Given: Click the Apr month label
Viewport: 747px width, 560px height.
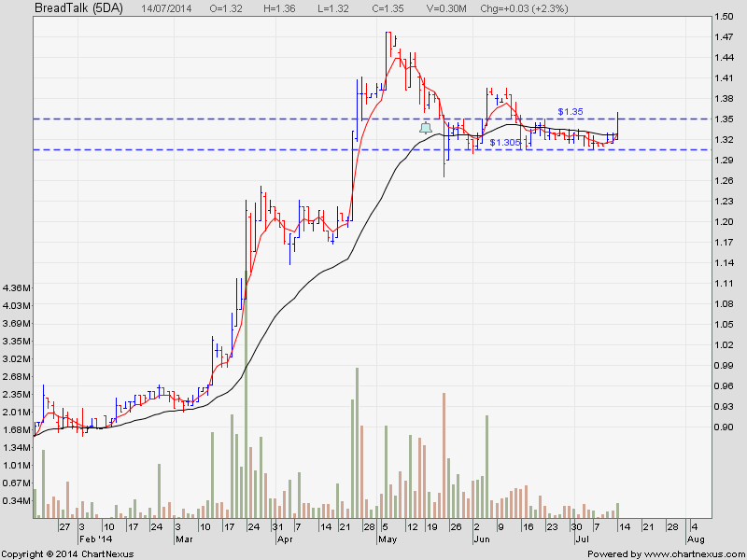Looking at the screenshot, I should pyautogui.click(x=285, y=539).
